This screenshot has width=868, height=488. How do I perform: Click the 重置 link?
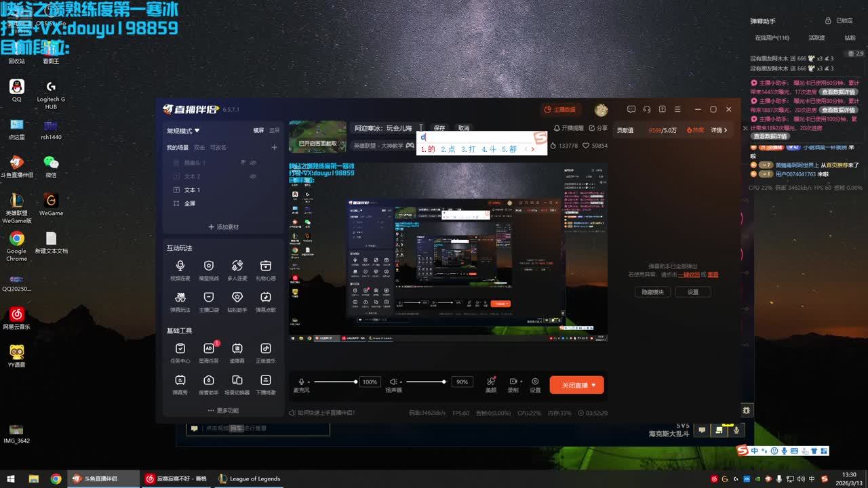click(713, 274)
